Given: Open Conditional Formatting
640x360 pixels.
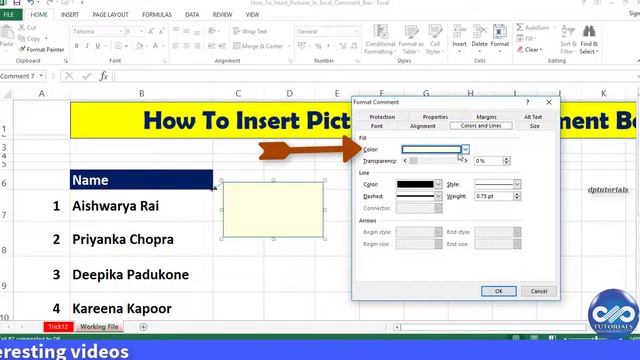Looking at the screenshot, I should click(x=380, y=40).
